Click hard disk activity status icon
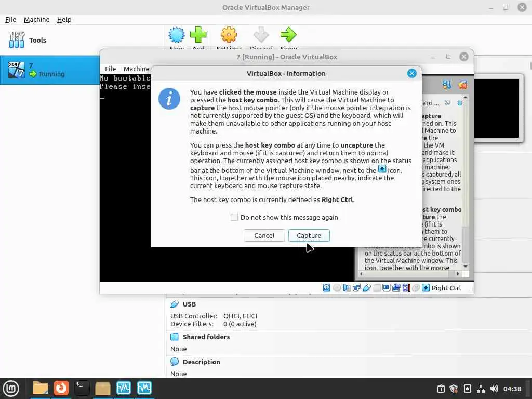The width and height of the screenshot is (532, 399). pos(326,288)
